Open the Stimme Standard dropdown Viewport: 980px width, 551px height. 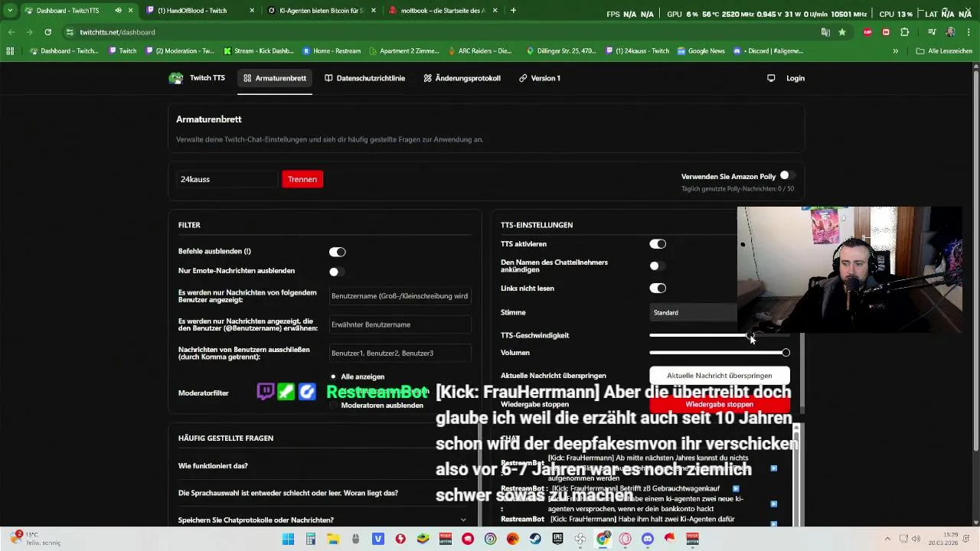[694, 312]
